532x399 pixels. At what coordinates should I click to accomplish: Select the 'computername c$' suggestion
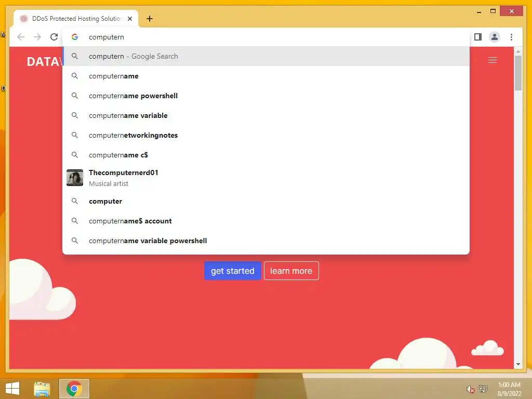click(x=266, y=155)
